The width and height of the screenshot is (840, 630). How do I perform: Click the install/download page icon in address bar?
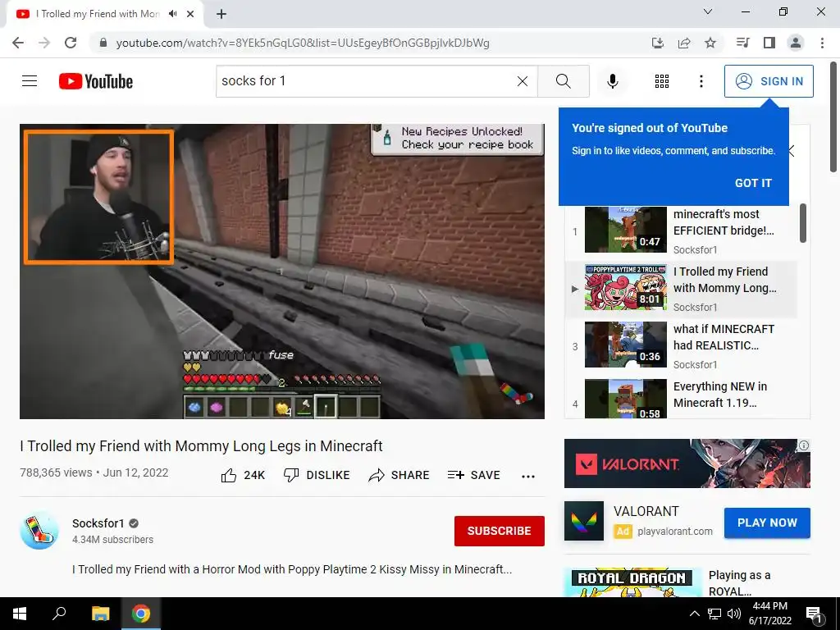pyautogui.click(x=657, y=43)
